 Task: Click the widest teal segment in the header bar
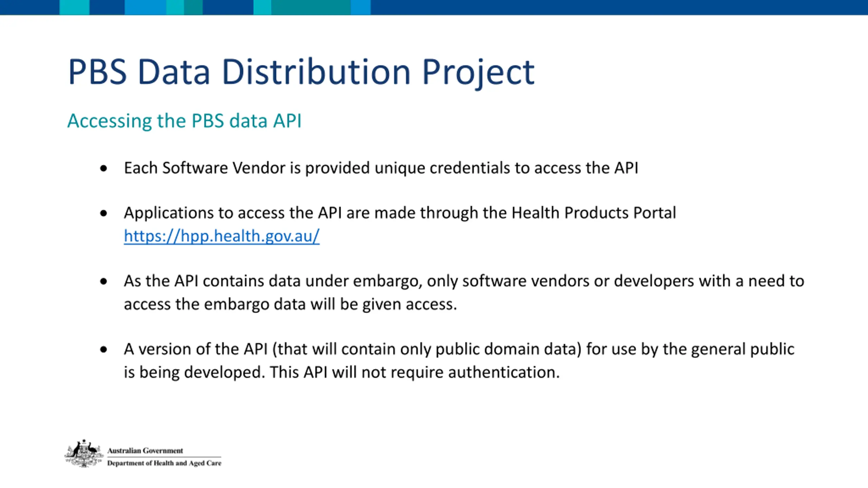pyautogui.click(x=311, y=7)
